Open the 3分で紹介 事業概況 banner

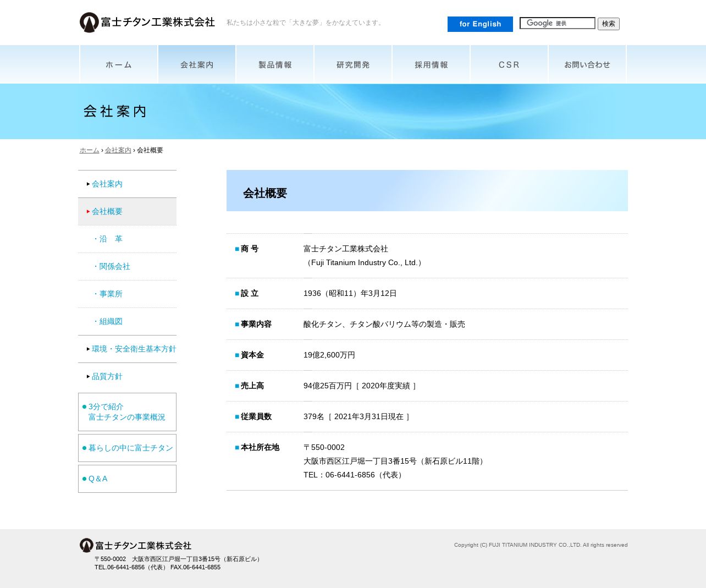(127, 412)
